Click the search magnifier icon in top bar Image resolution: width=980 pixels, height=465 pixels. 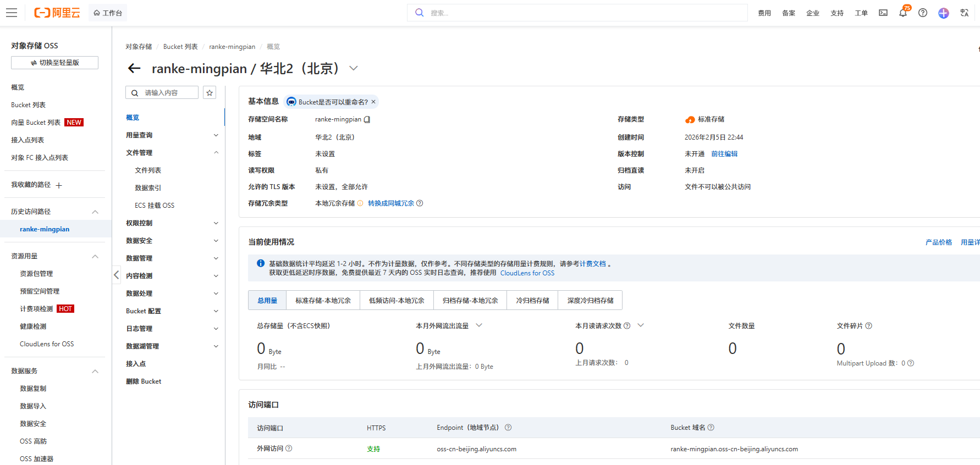click(419, 13)
